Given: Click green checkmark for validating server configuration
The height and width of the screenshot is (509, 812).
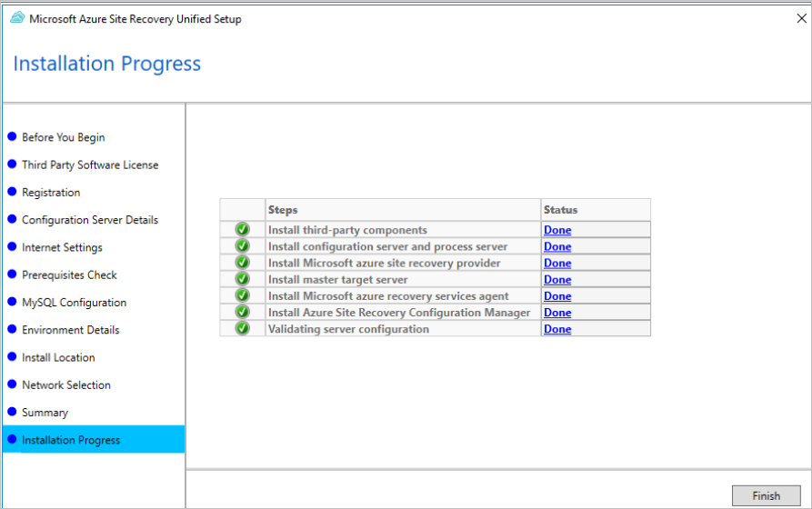Looking at the screenshot, I should click(242, 329).
